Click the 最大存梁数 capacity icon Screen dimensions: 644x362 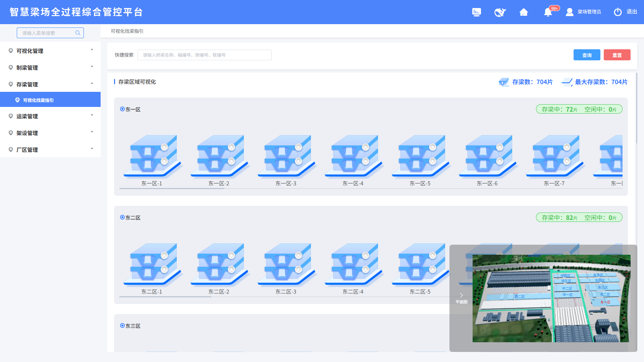pyautogui.click(x=567, y=82)
